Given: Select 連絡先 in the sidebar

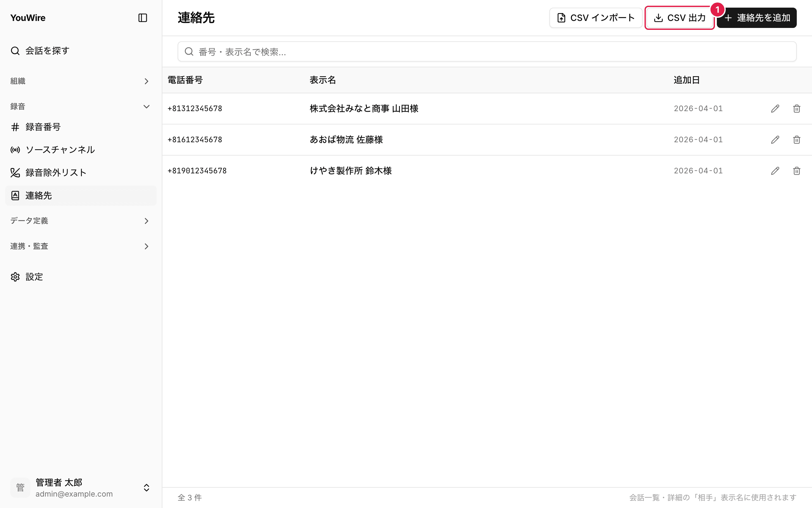Looking at the screenshot, I should click(x=81, y=196).
